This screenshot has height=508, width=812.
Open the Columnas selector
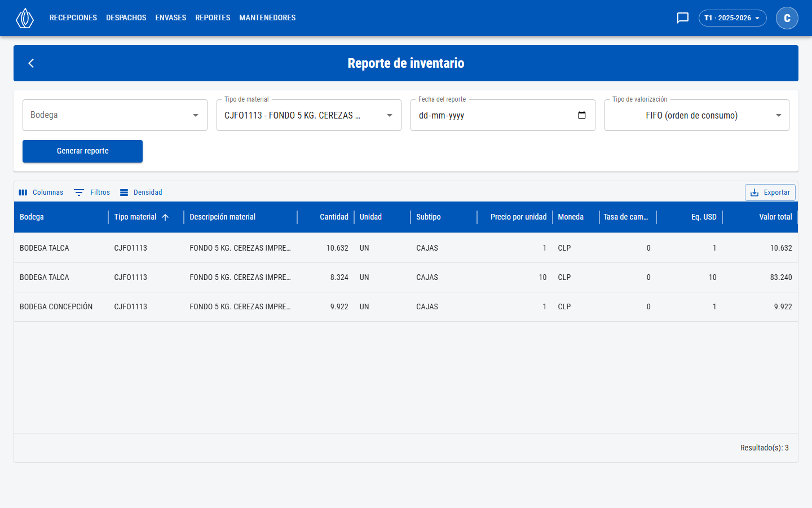coord(41,192)
